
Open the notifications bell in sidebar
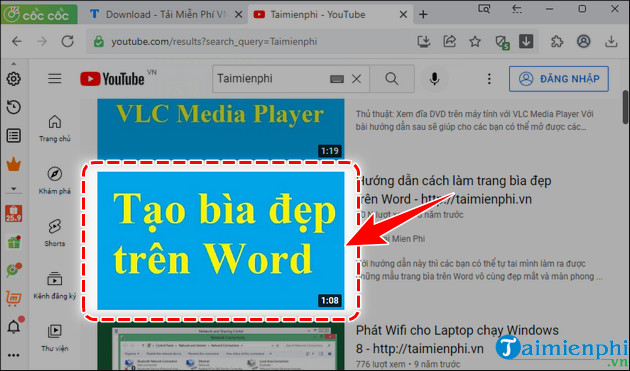(14, 326)
